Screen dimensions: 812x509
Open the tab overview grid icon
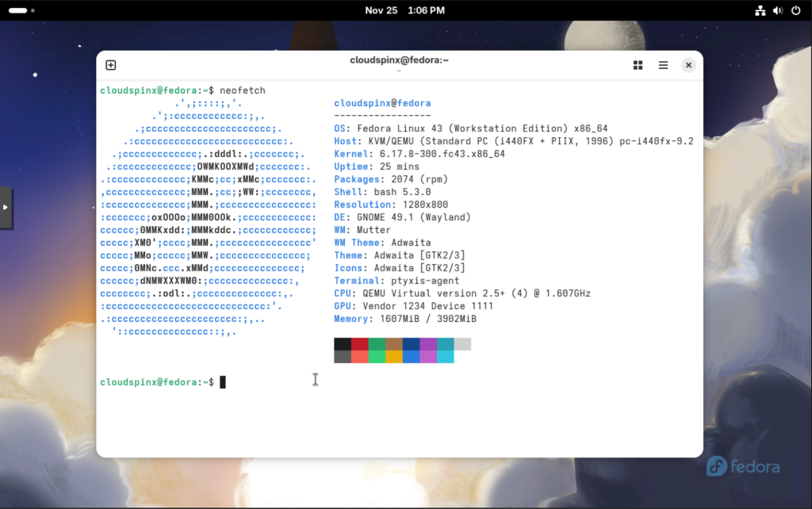pos(638,65)
